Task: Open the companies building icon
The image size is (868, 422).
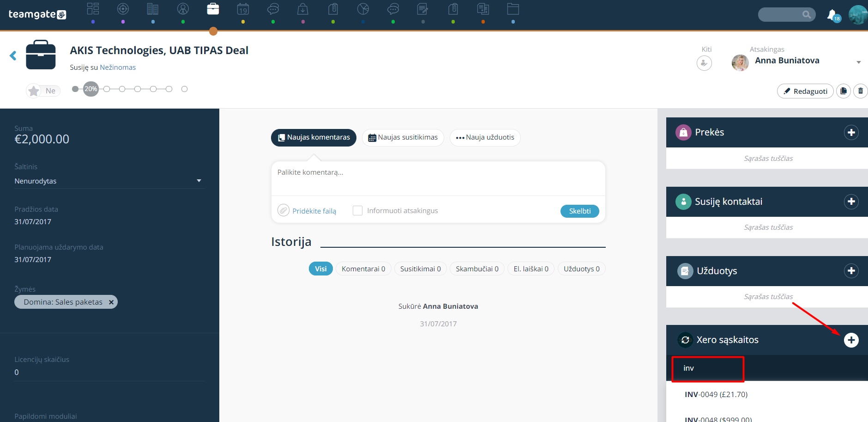Action: (153, 9)
